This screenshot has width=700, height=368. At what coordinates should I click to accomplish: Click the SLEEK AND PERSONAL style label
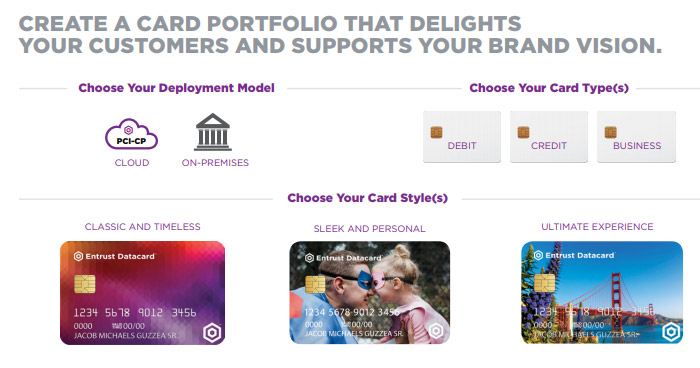click(370, 229)
